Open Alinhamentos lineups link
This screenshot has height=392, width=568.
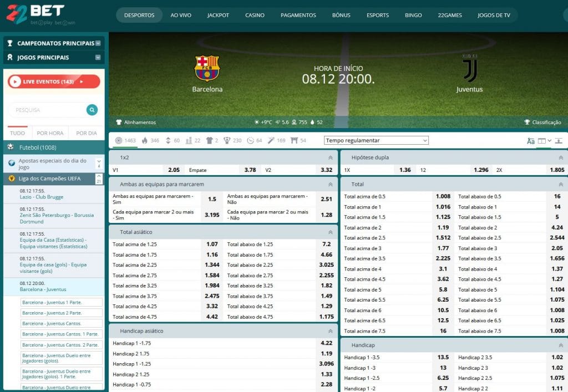136,123
